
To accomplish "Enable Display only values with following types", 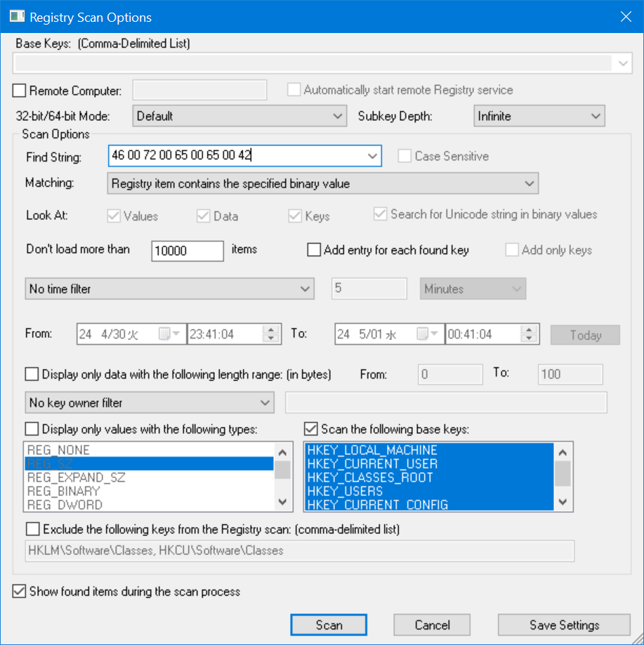I will click(x=32, y=429).
